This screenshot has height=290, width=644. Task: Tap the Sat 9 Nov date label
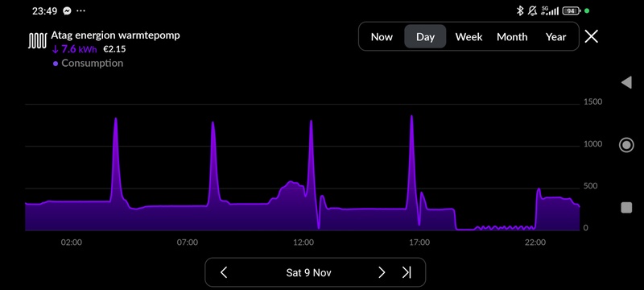pos(308,273)
